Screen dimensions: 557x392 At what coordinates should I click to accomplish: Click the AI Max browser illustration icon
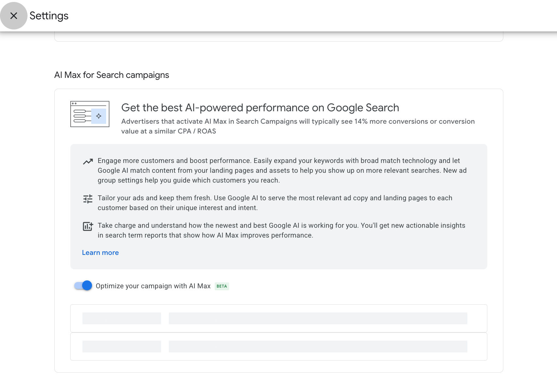(90, 114)
